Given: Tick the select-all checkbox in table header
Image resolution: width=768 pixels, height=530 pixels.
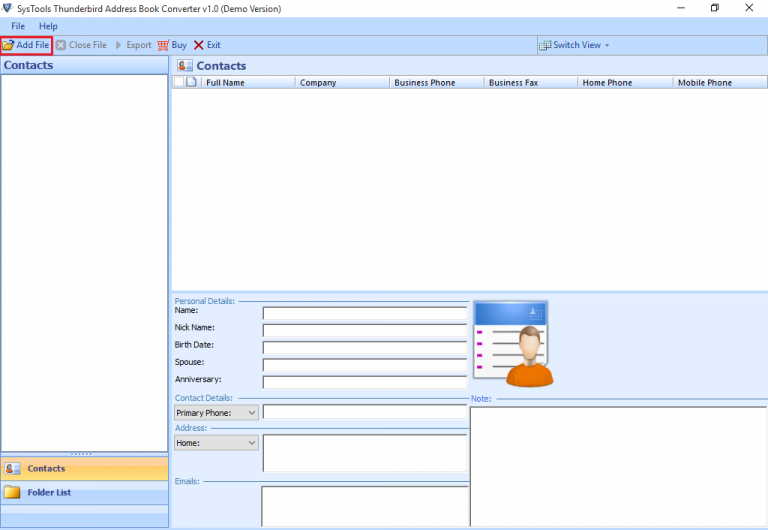Looking at the screenshot, I should click(178, 83).
